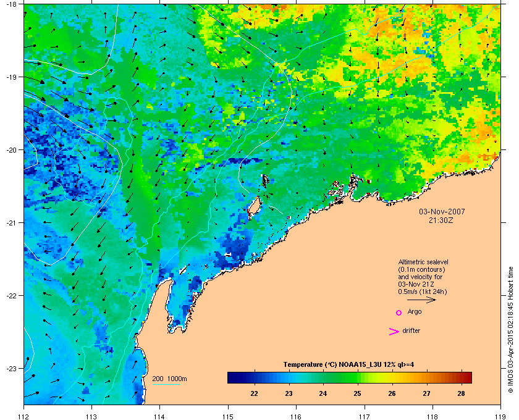Click the '-23' latitude axis label
Image resolution: width=519 pixels, height=420 pixels.
[11, 368]
